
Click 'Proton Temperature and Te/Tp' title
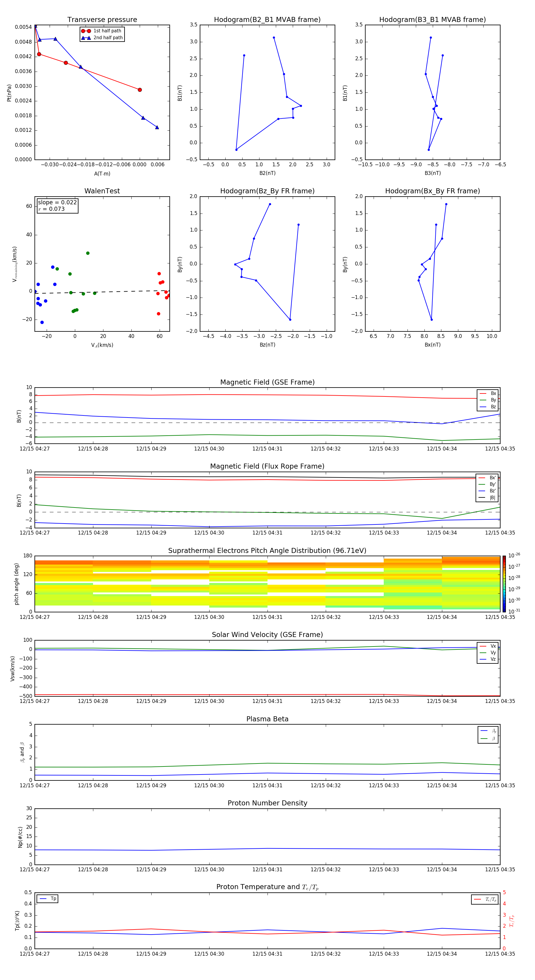[267, 887]
